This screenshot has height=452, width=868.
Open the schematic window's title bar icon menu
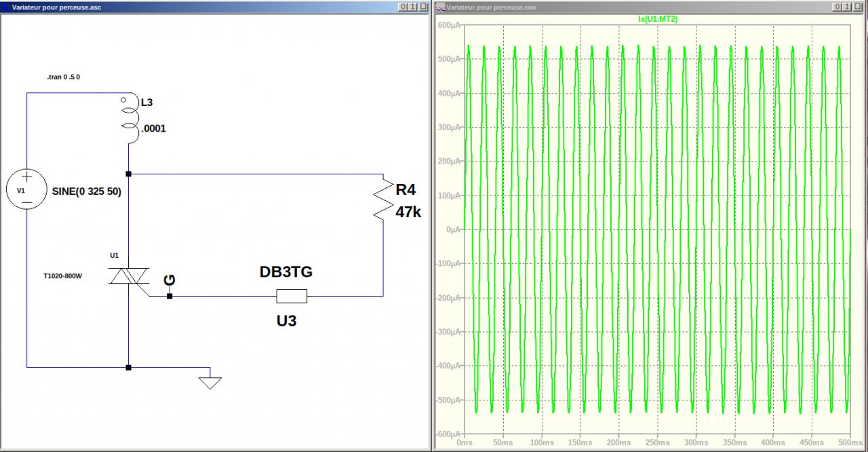6,6
